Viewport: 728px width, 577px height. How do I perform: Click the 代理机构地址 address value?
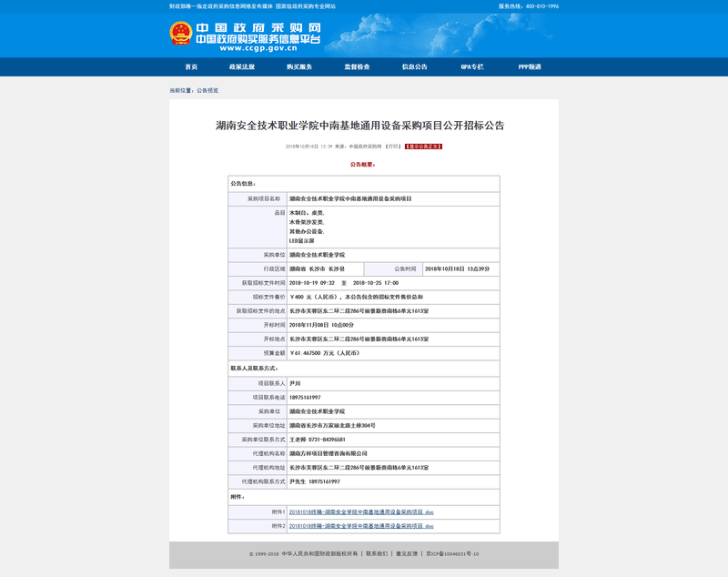coord(359,468)
